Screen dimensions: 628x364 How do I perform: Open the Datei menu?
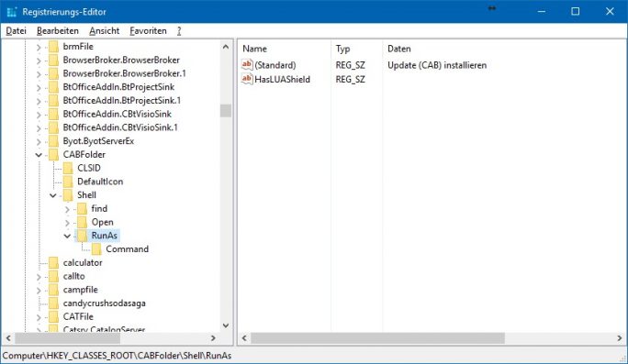pos(16,31)
